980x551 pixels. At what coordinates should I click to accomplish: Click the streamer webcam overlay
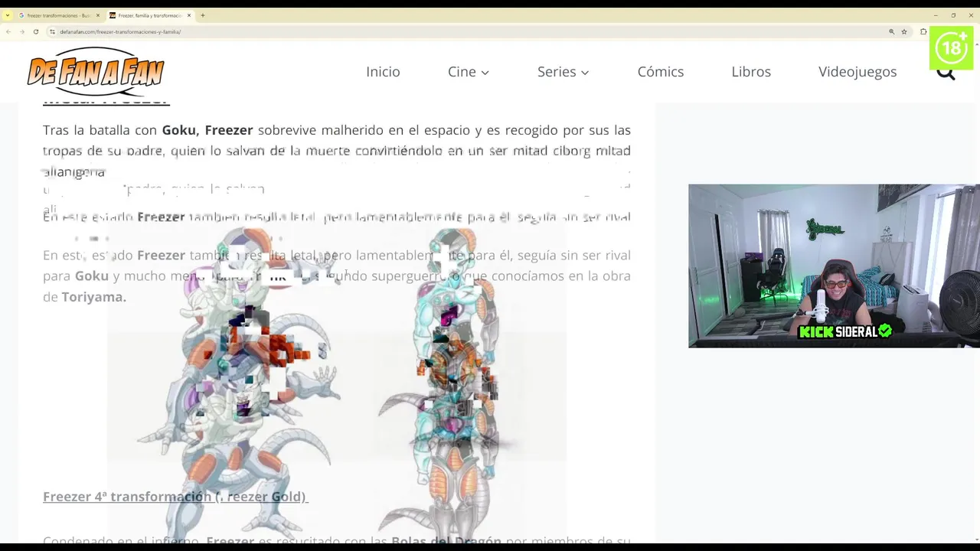click(x=834, y=266)
